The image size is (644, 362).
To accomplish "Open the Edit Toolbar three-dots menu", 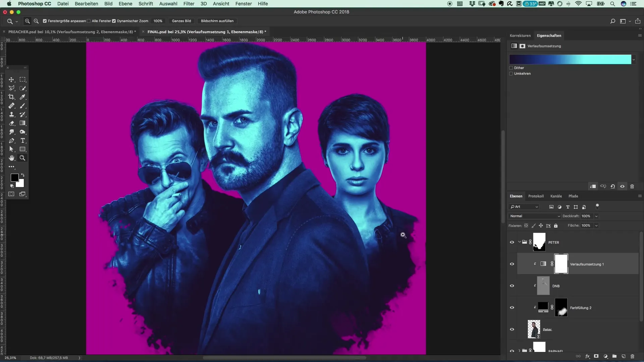I will point(11,167).
